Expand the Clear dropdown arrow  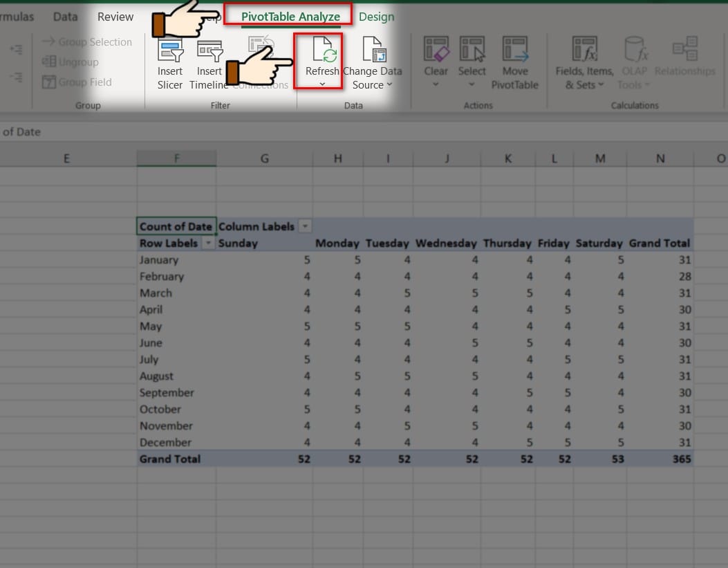pyautogui.click(x=436, y=84)
